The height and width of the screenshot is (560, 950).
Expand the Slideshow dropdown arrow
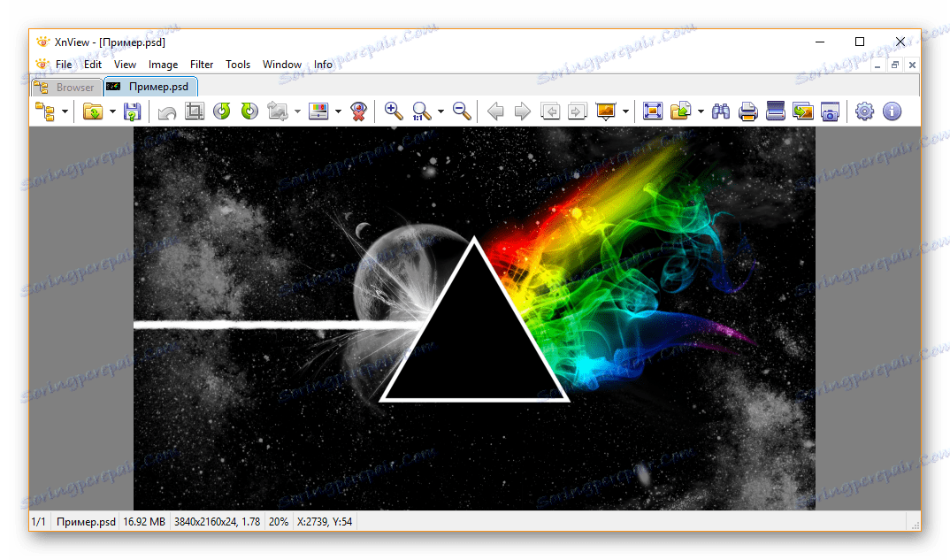click(626, 111)
